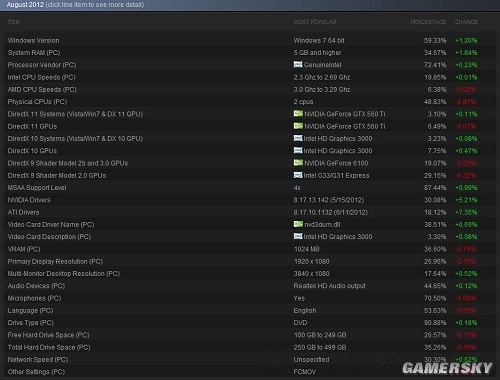Open details for VRAM (PC)
The width and height of the screenshot is (500, 380).
(x=249, y=249)
